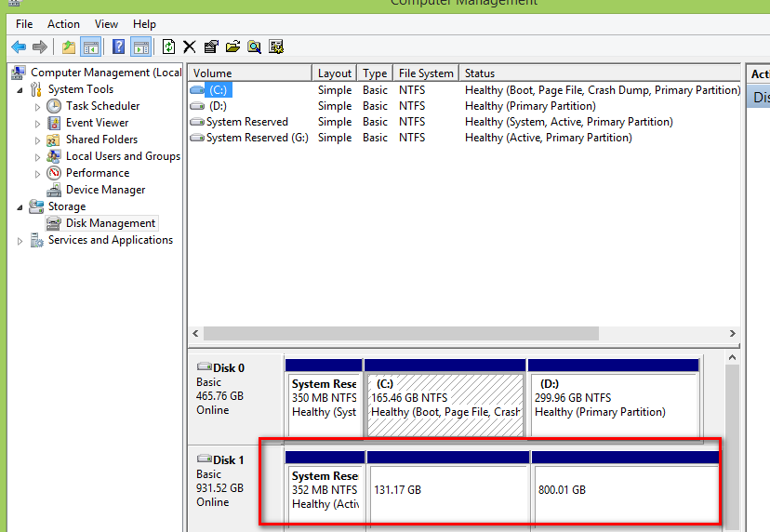Screen dimensions: 770x532
Task: Select the 131.17 GB partition on Disk 1
Action: 448,490
